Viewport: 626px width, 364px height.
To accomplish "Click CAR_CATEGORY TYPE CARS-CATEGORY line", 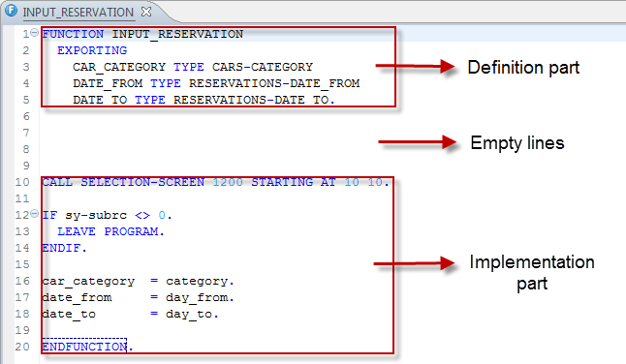I will 193,67.
